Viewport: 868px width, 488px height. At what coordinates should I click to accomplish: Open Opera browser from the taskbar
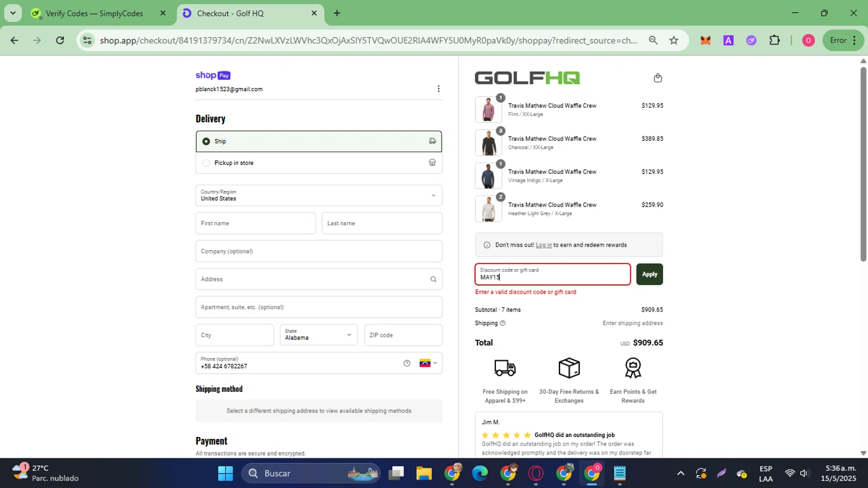tap(536, 474)
